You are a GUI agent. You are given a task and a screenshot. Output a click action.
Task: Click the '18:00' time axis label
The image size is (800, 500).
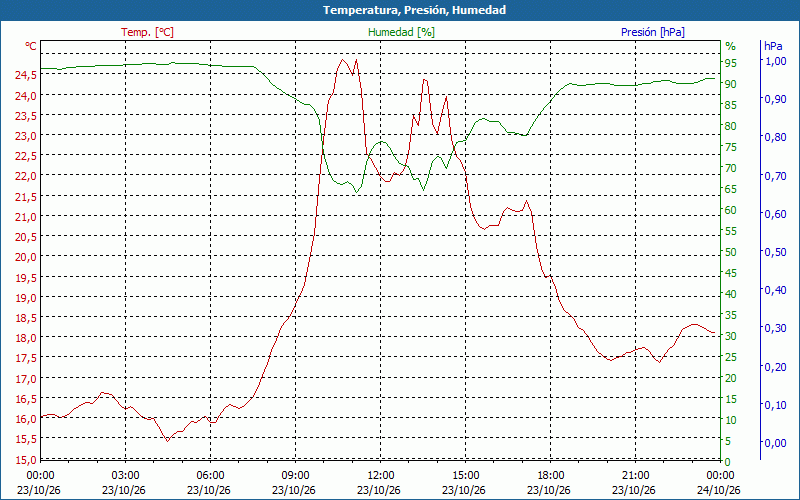coord(550,476)
